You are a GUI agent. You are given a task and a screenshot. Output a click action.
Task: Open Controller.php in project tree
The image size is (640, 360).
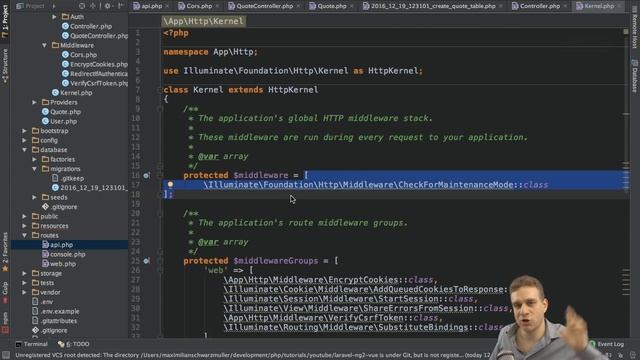coord(87,26)
